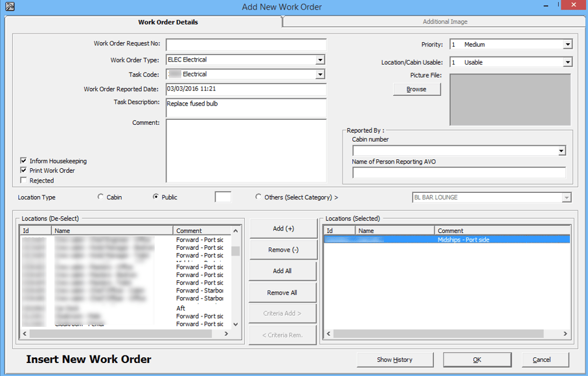Click the Work Order Request No field
Image resolution: width=588 pixels, height=376 pixels.
(x=246, y=45)
